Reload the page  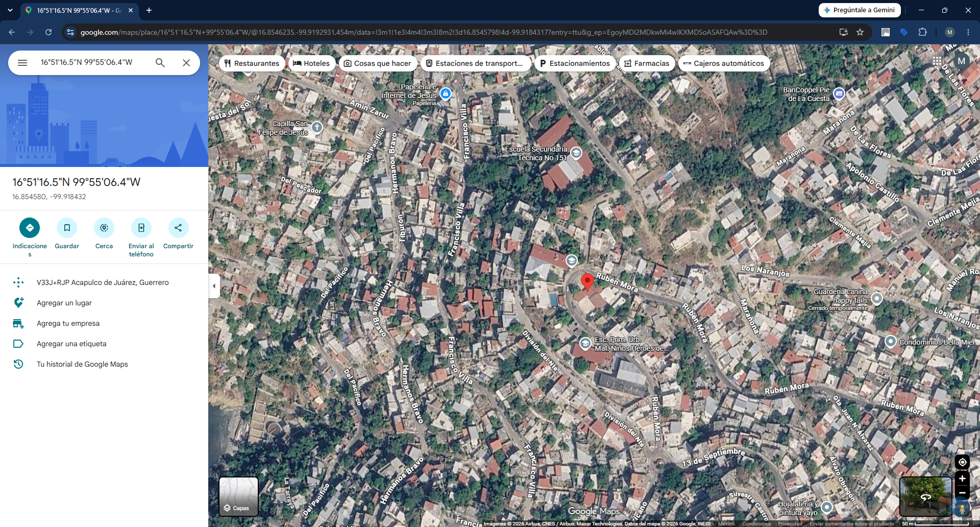click(48, 32)
